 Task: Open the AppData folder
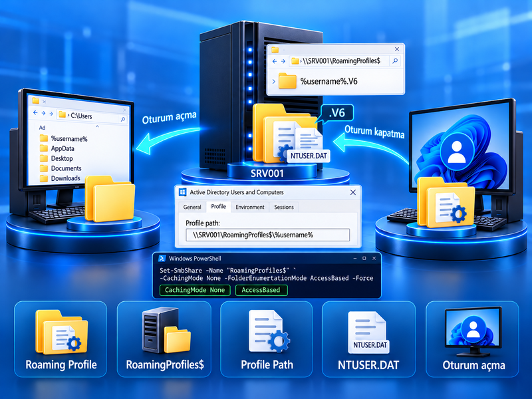[x=57, y=148]
